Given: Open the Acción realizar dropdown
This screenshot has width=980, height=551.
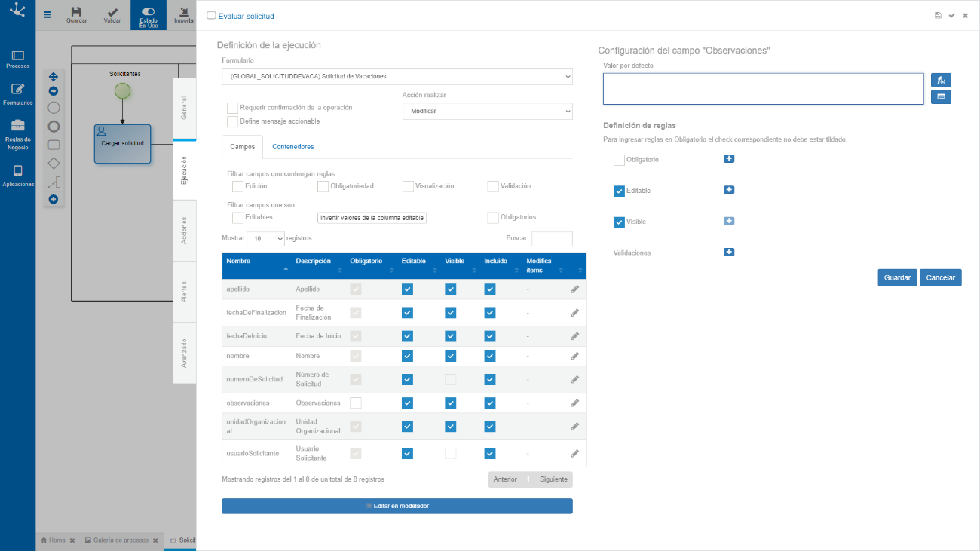Looking at the screenshot, I should click(488, 111).
